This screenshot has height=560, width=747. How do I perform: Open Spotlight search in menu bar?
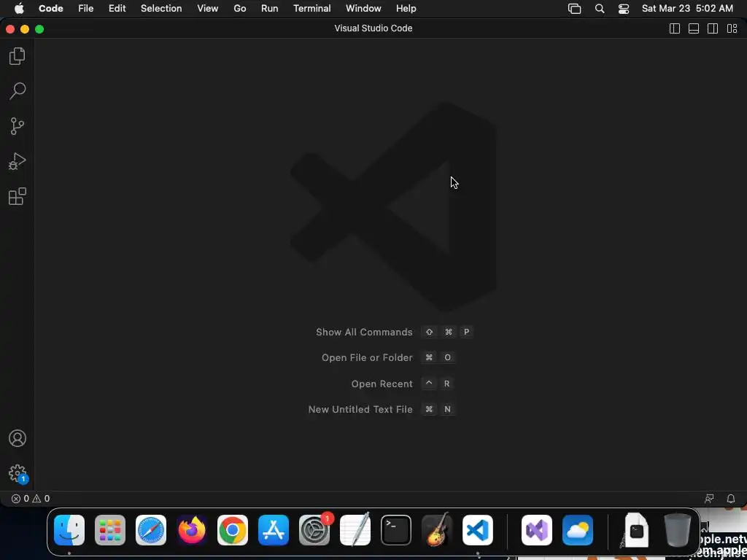tap(600, 9)
